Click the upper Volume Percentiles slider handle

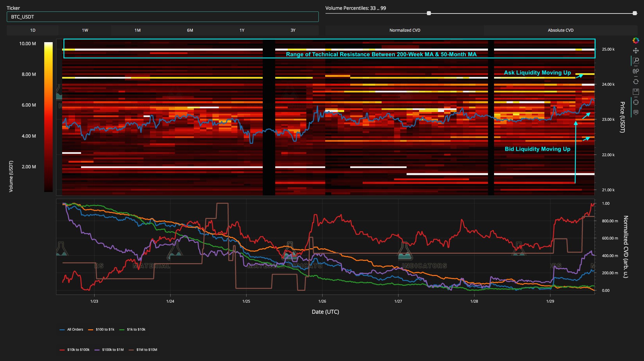coord(635,13)
